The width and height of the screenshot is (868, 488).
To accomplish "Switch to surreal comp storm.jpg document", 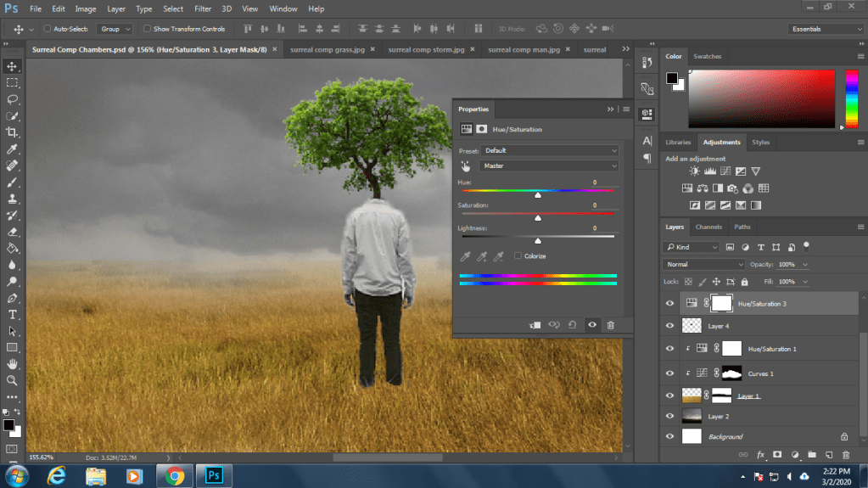I will point(426,49).
